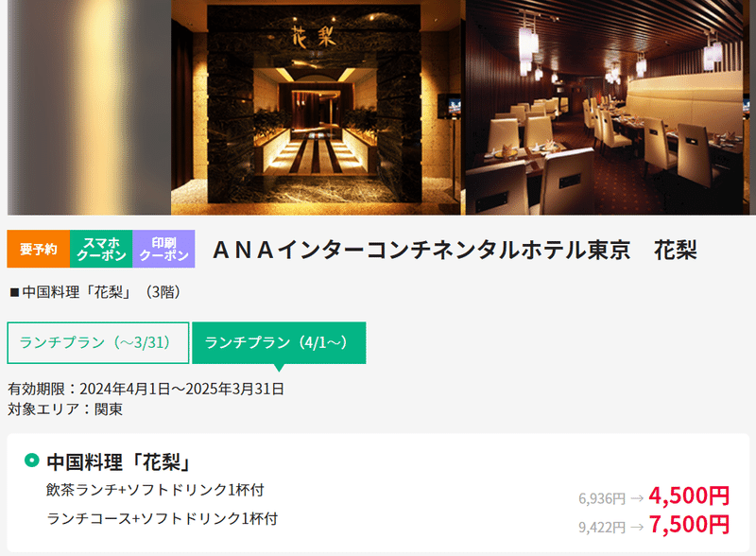The image size is (756, 556).
Task: Select the ランチプラン（〜3/31）tab
Action: tap(98, 342)
